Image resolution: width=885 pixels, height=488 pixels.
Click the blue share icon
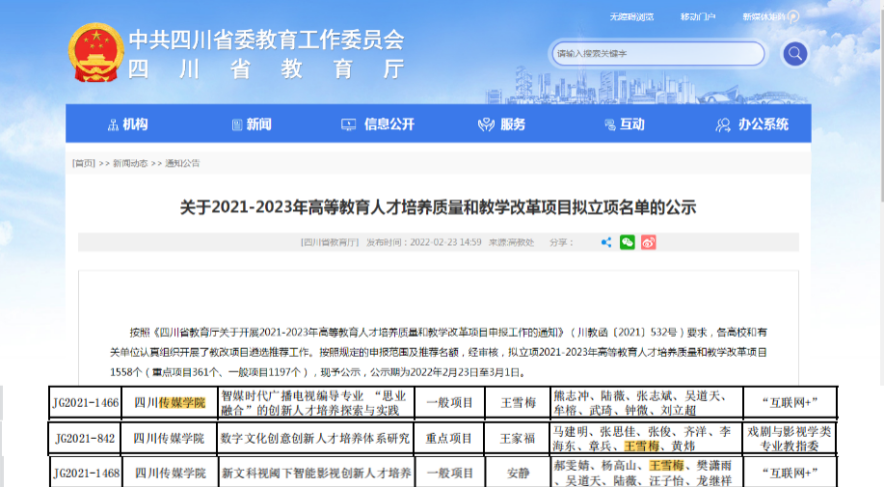606,242
